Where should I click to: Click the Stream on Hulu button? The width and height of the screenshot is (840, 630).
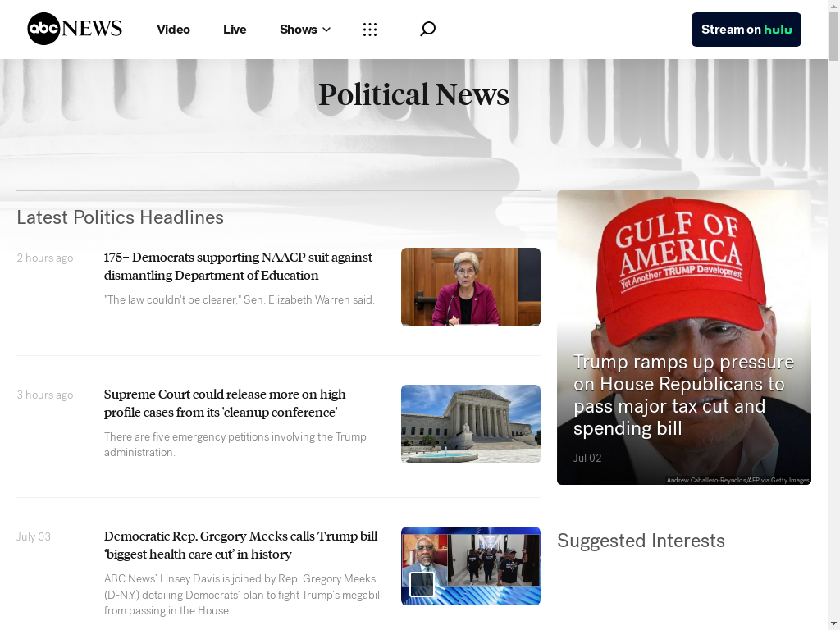(x=746, y=30)
